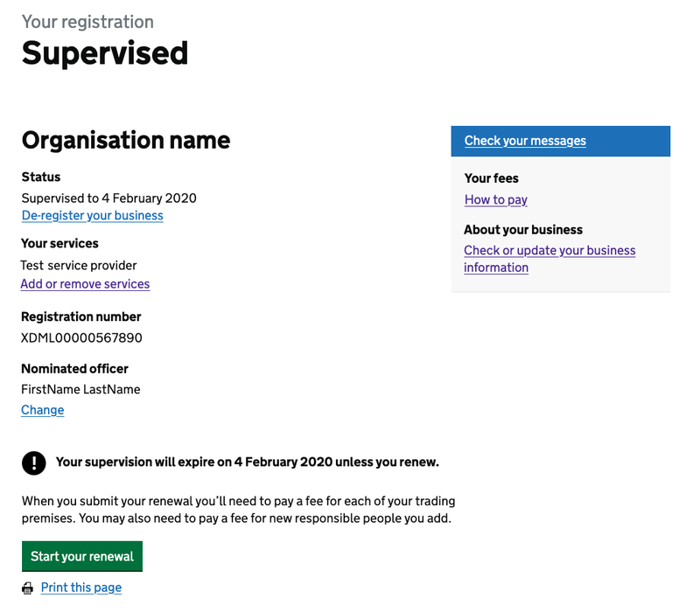Image resolution: width=700 pixels, height=612 pixels.
Task: Select the registration number XDML00000567890
Action: coord(80,337)
